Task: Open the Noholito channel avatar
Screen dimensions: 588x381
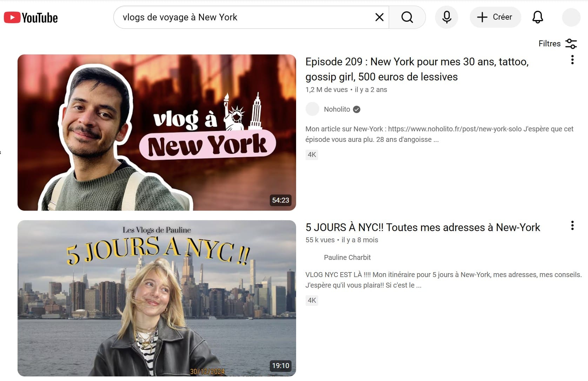Action: coord(312,109)
